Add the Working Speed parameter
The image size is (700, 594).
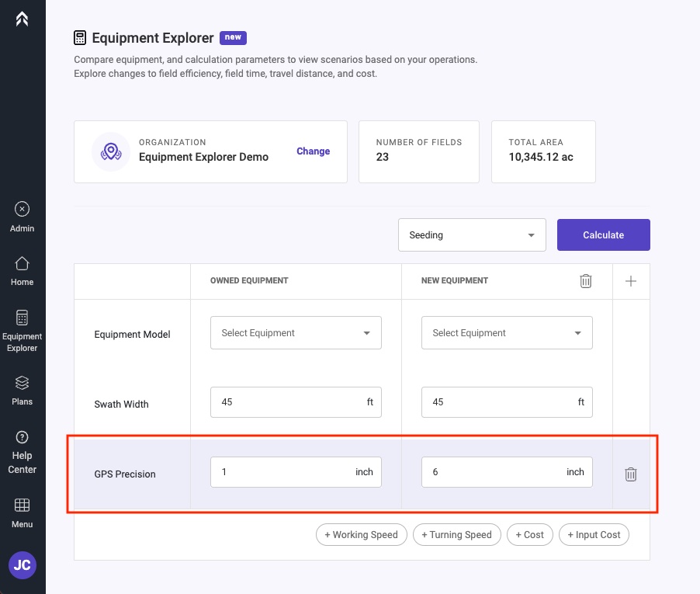coord(361,534)
